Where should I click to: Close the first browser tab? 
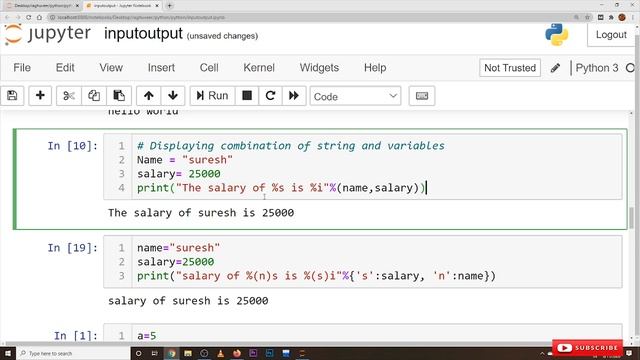point(77,6)
